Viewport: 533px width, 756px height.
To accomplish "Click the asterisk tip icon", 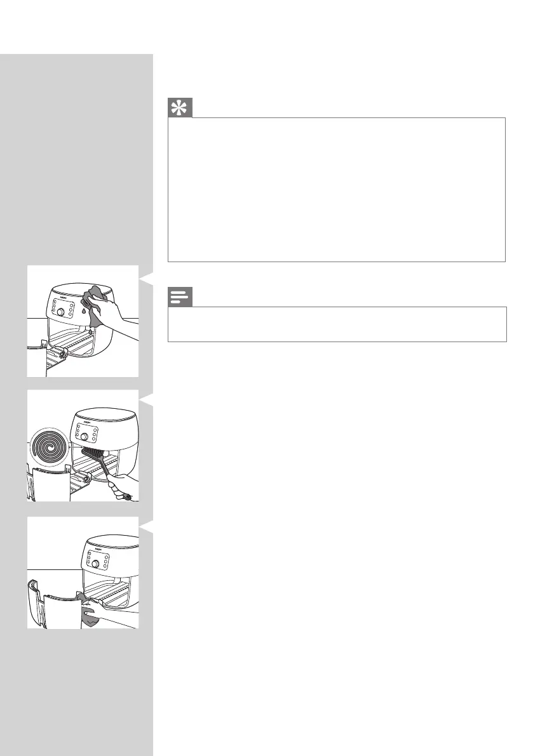I will coord(180,108).
